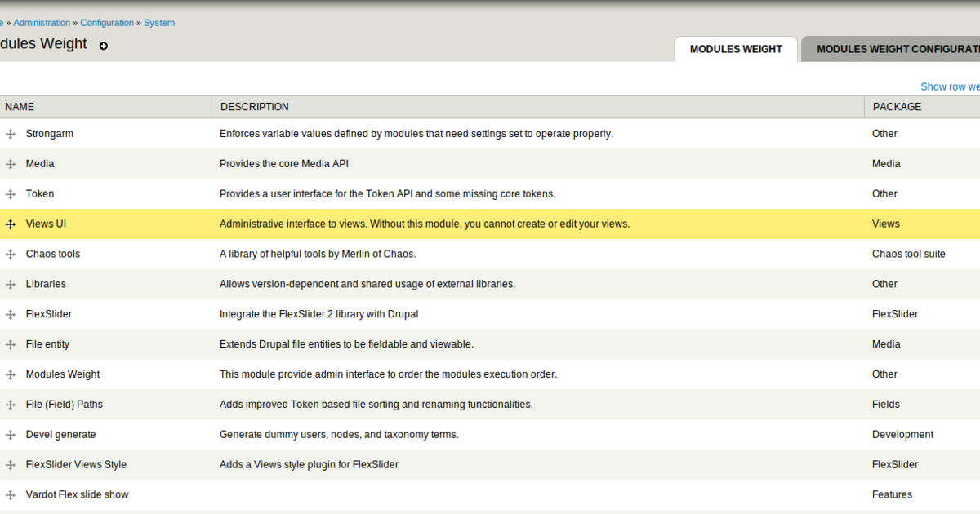Click the Views UI row drag handle
Viewport: 980px width, 514px height.
pos(11,224)
